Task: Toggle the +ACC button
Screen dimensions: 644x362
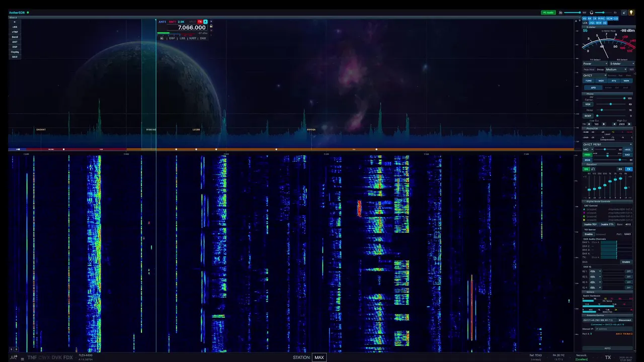Action: (627, 149)
